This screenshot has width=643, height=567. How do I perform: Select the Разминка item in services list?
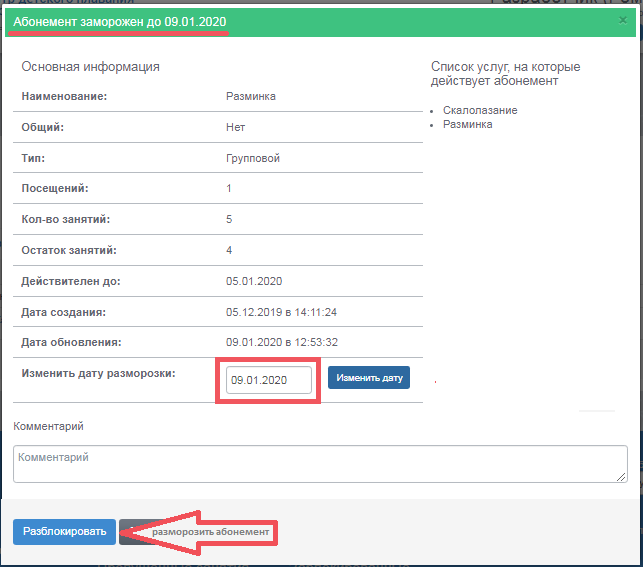coord(467,124)
